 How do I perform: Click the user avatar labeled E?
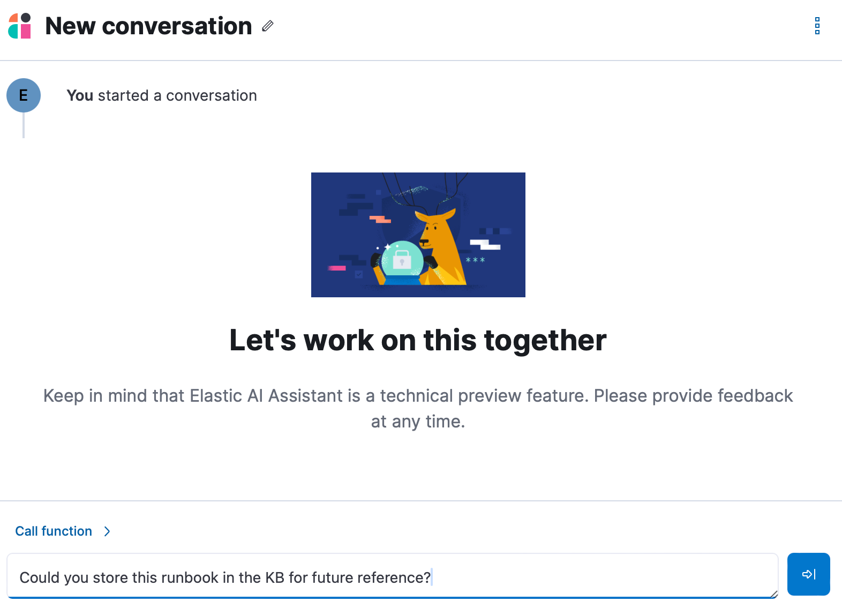(24, 95)
